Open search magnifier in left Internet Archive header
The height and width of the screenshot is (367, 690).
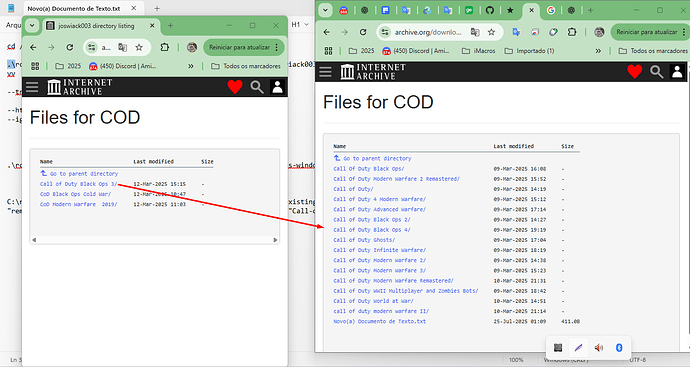click(257, 87)
